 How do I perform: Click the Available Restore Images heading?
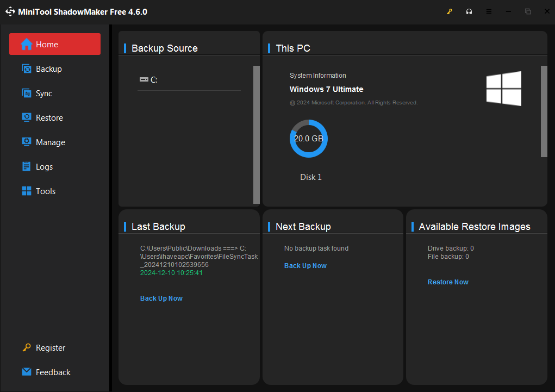[x=475, y=227]
